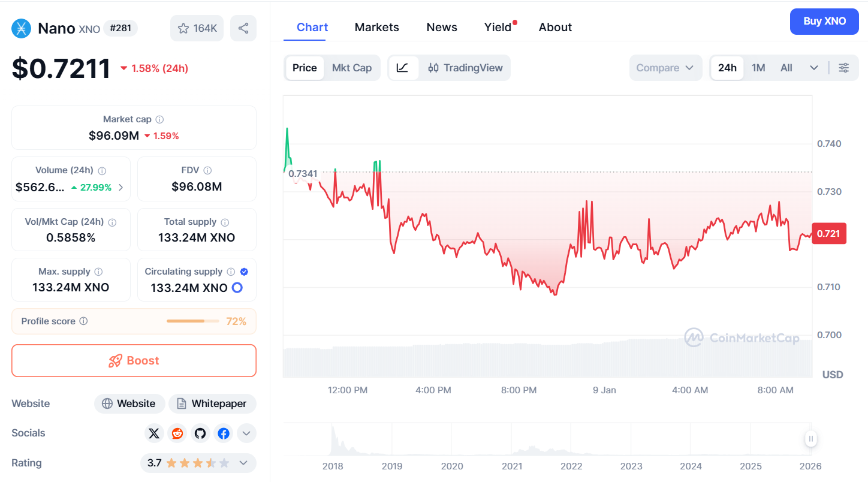
Task: Open the Reddit social link
Action: [x=177, y=433]
